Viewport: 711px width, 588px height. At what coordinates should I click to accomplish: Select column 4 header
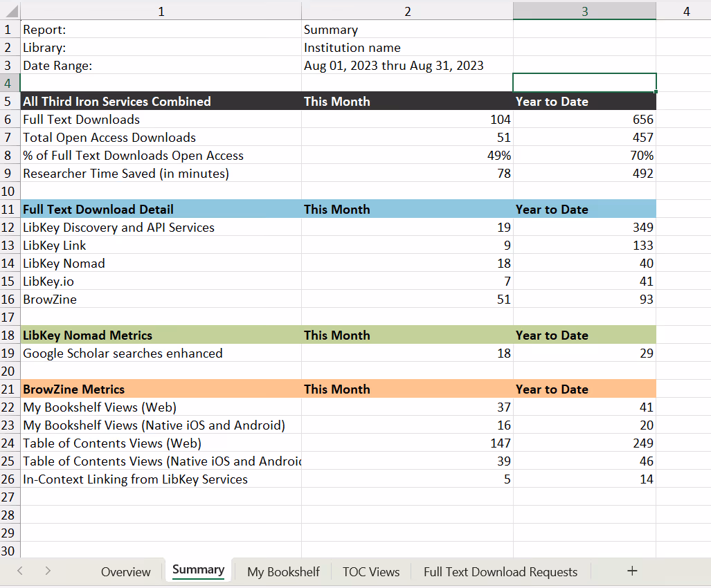click(686, 11)
